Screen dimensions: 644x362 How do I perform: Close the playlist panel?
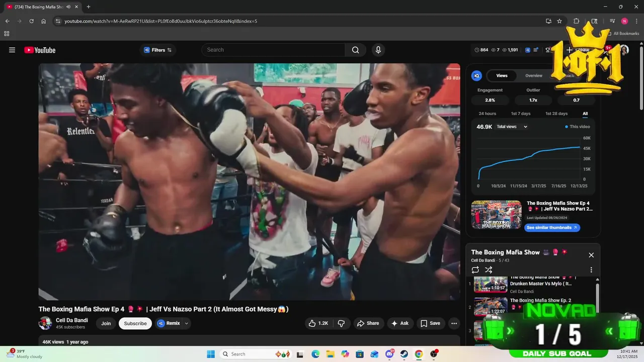pos(591,255)
